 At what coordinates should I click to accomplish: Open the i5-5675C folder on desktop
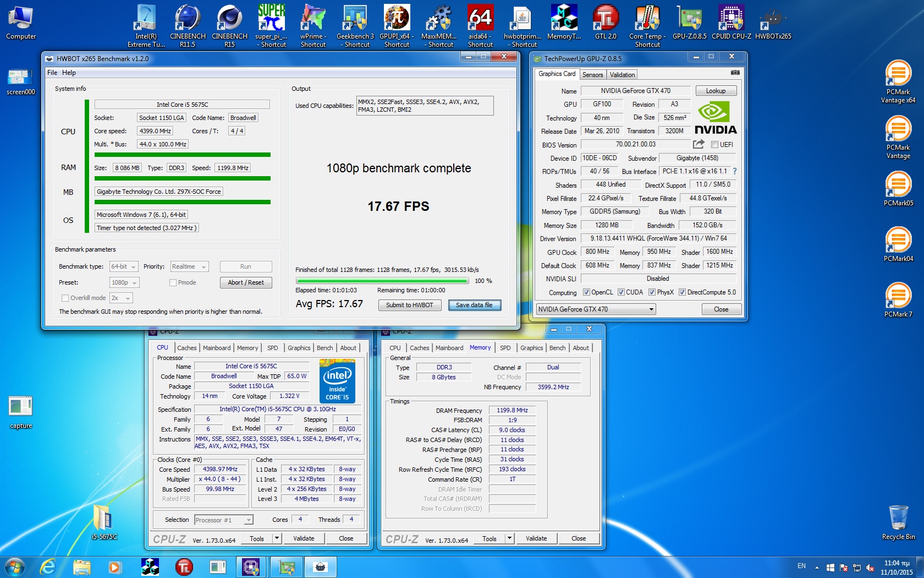[104, 522]
